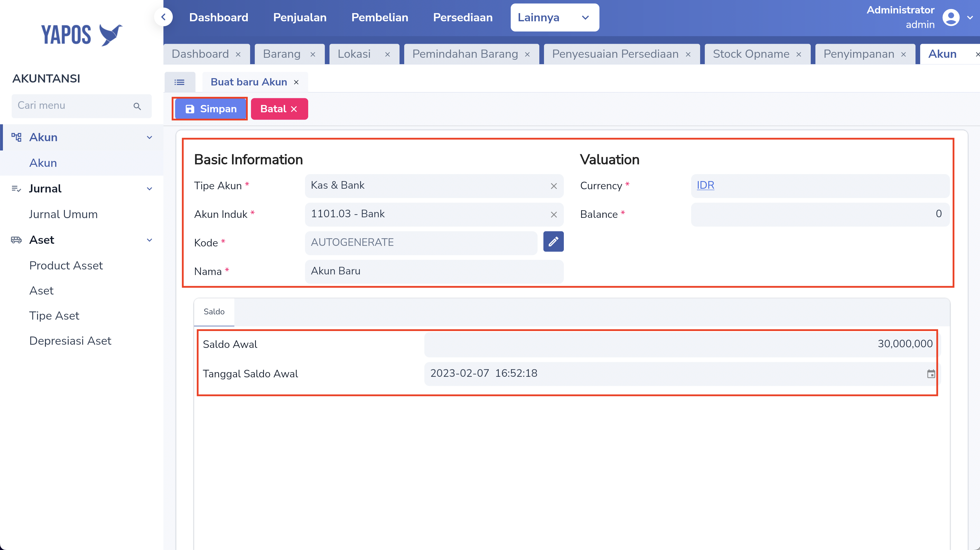
Task: Close the Dashboard tab
Action: pos(238,54)
